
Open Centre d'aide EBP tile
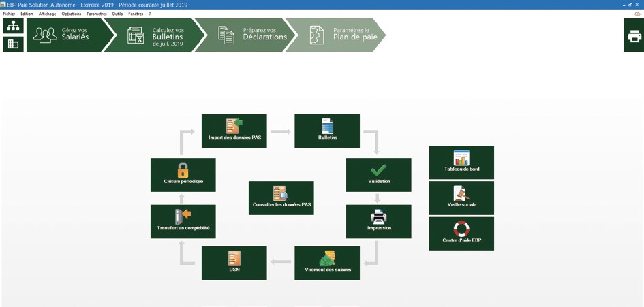click(461, 233)
